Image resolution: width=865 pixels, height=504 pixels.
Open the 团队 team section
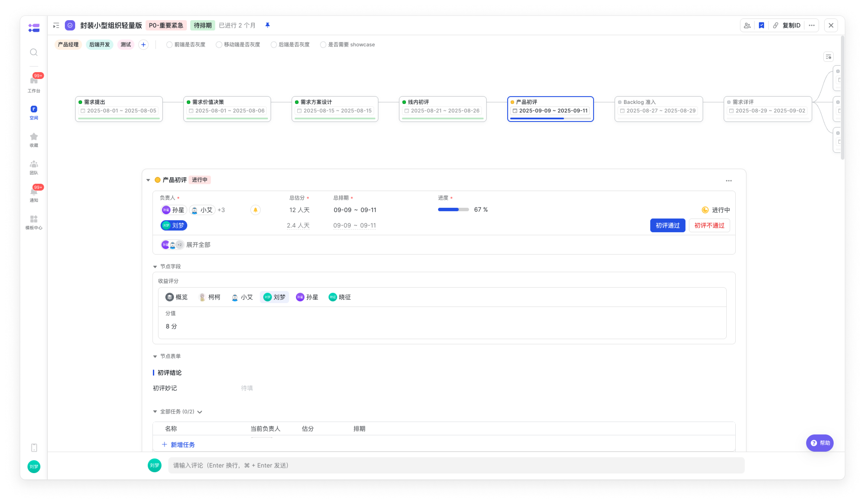34,167
